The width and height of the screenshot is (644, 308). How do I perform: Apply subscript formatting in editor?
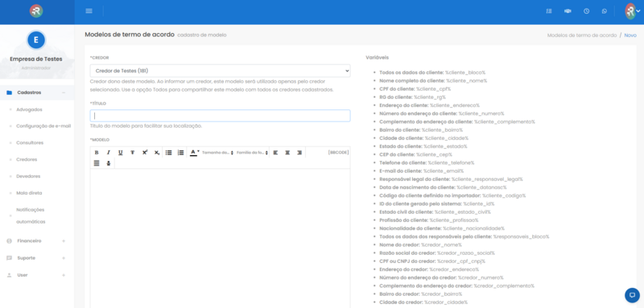[x=156, y=153]
